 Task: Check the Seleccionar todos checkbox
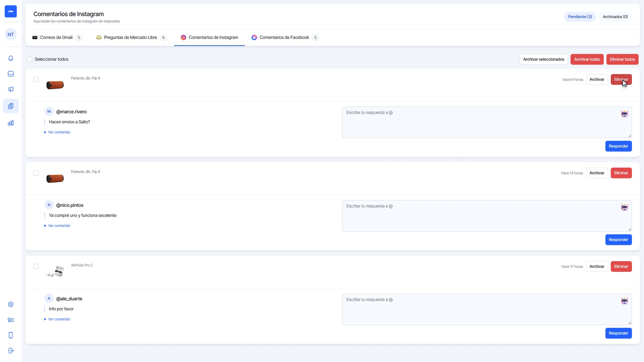(30, 59)
